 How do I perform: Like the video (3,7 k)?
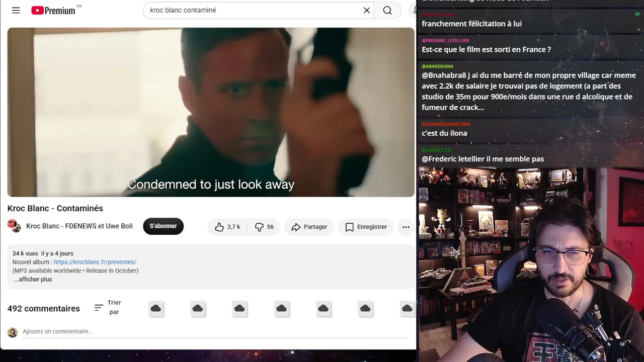[x=227, y=227]
